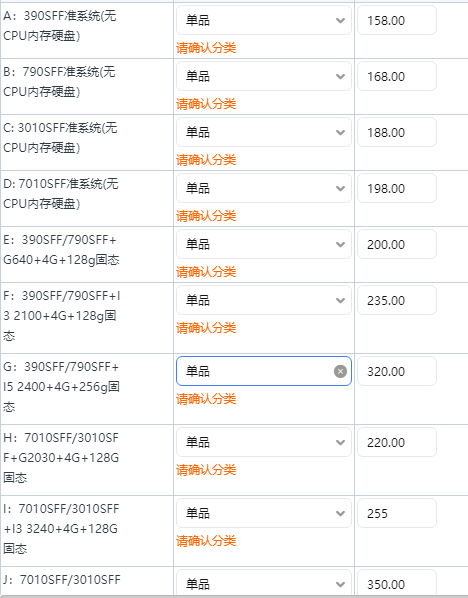Click the 350.00 price input
Screen dimensions: 468x598
click(x=397, y=583)
